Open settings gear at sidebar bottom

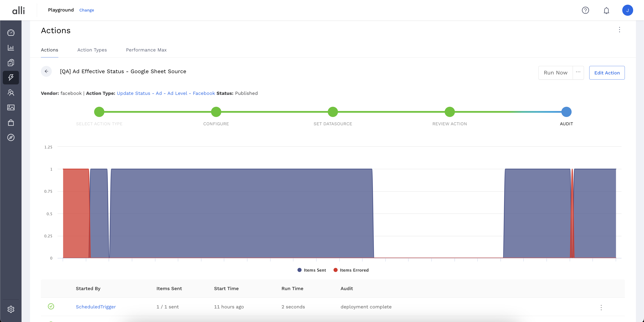(11, 309)
